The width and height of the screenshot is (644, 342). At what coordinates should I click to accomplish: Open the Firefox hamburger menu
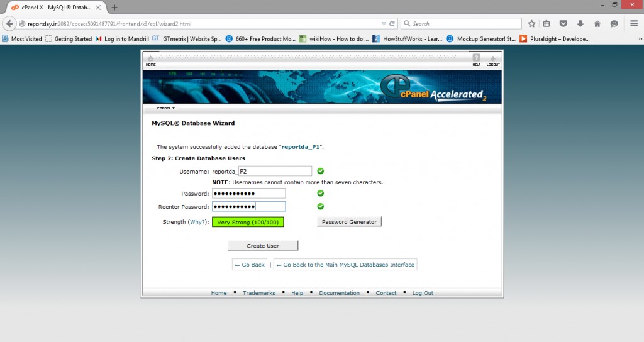634,23
